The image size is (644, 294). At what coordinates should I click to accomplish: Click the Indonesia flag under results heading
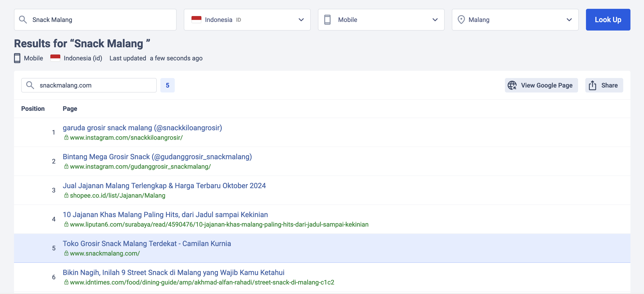pyautogui.click(x=55, y=58)
